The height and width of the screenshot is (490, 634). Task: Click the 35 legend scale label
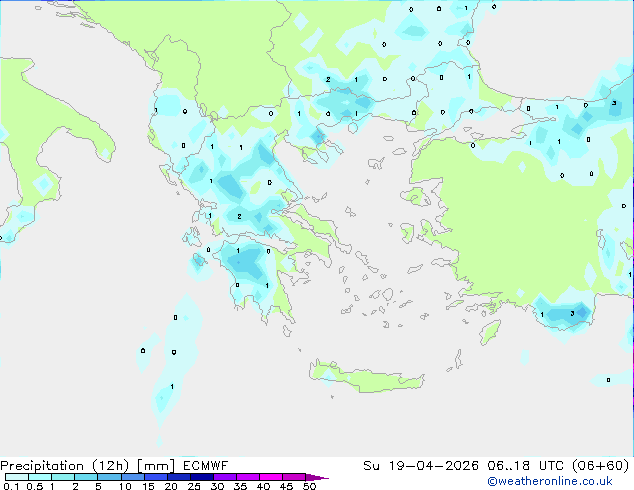point(240,486)
